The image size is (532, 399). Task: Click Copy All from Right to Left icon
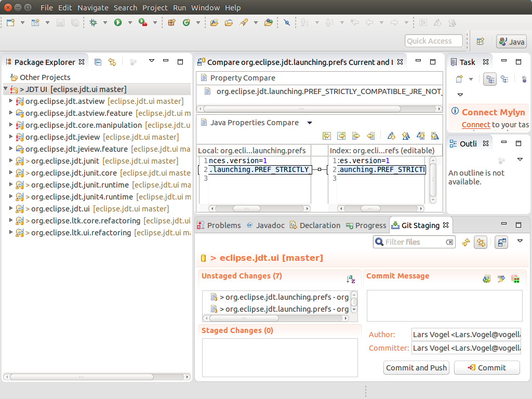click(341, 136)
